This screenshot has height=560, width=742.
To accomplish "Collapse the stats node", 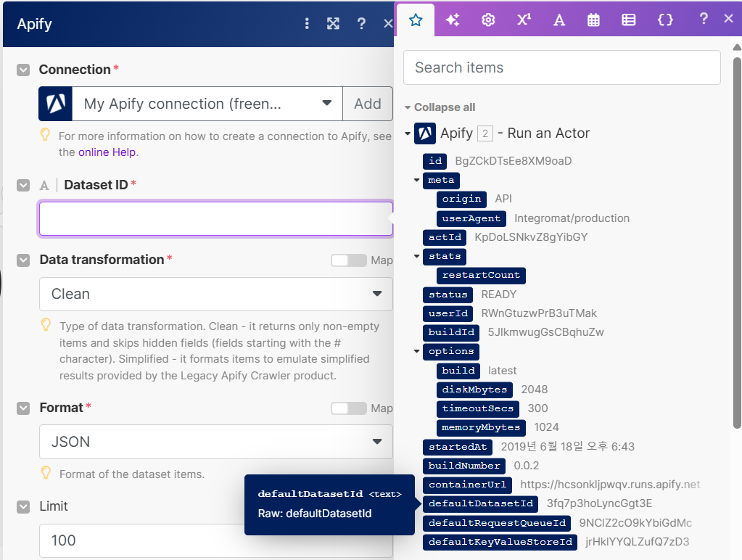I will 417,256.
